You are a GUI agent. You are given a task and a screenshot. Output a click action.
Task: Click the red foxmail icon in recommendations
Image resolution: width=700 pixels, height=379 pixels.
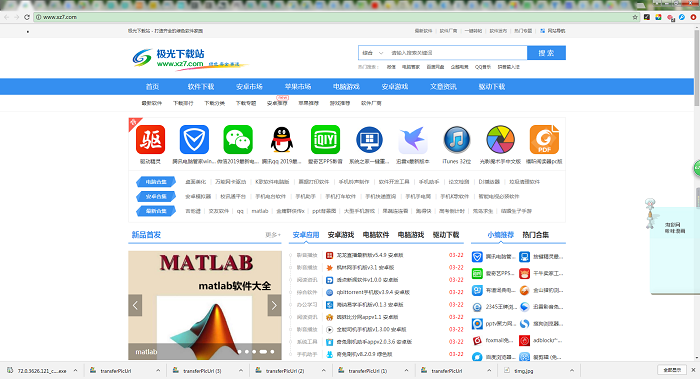[477, 341]
